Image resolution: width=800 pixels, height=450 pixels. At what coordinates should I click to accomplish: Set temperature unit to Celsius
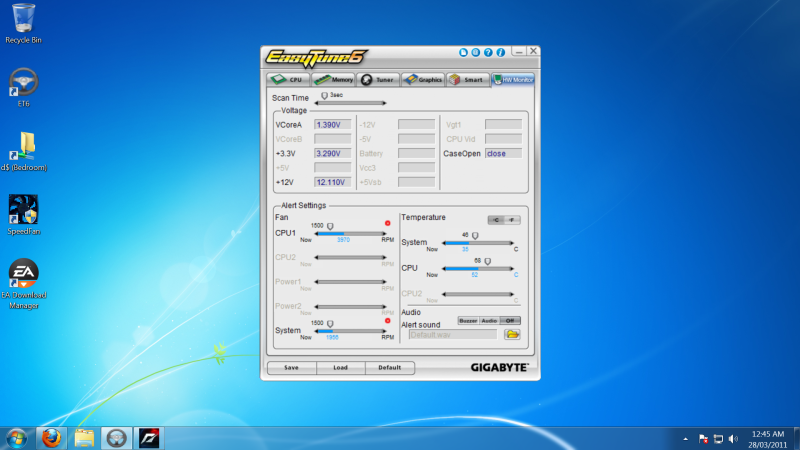coord(496,220)
